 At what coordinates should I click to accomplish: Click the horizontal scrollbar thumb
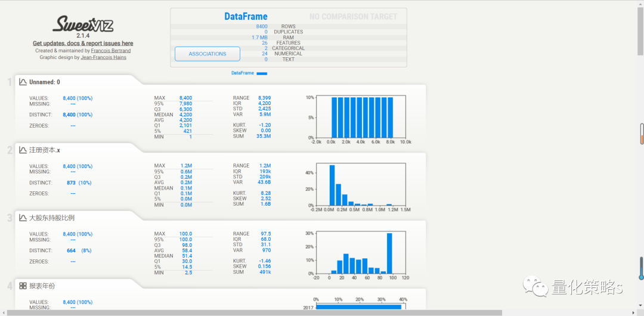coord(255,313)
